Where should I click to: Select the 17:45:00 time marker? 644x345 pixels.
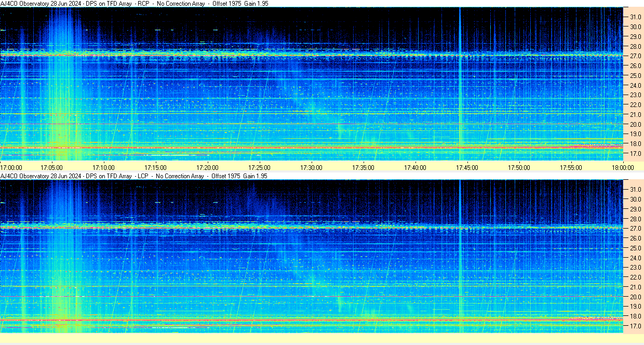tap(467, 167)
